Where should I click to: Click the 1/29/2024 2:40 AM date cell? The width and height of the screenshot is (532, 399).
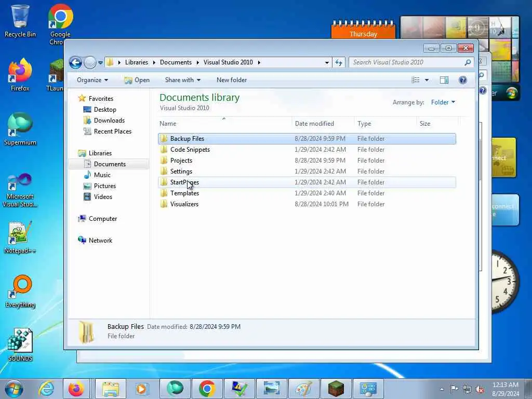click(320, 193)
